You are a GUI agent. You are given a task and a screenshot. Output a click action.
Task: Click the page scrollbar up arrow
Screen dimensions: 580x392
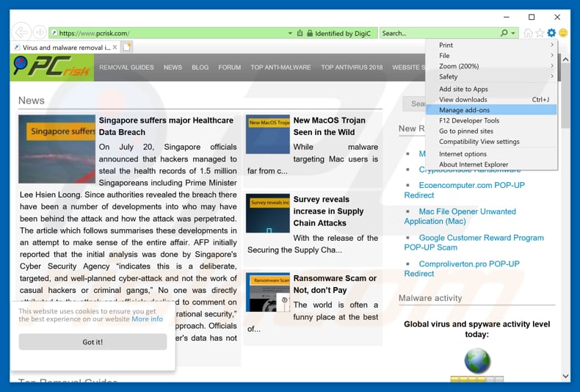tap(565, 59)
